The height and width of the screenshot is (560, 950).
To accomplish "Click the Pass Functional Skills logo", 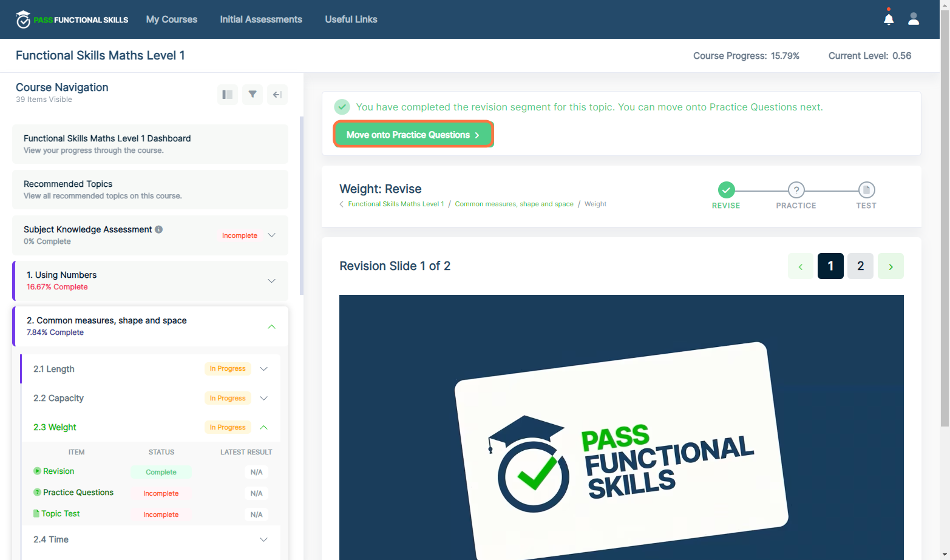I will (x=72, y=19).
